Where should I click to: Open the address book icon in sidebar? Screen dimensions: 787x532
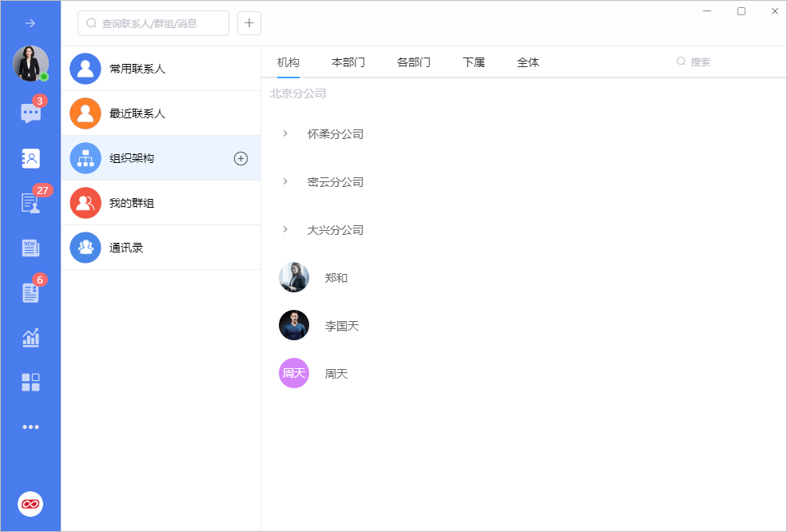30,158
